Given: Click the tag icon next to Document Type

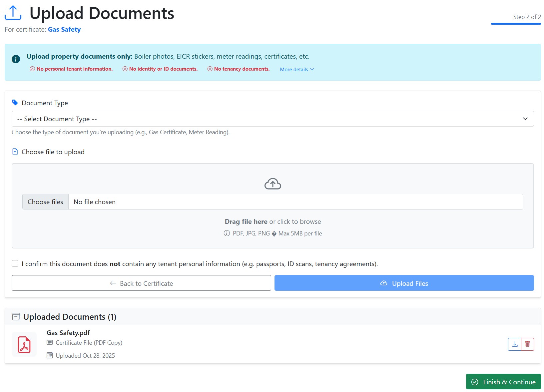Looking at the screenshot, I should [x=15, y=102].
